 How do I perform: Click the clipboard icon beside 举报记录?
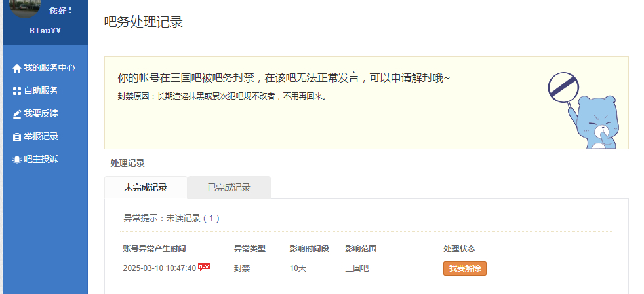17,137
